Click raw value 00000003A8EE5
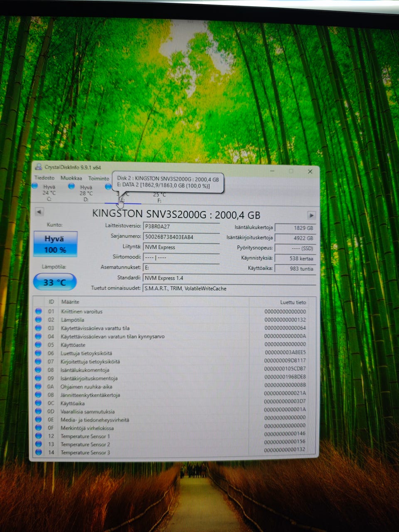Screen dimensions: 399x532 pyautogui.click(x=286, y=352)
